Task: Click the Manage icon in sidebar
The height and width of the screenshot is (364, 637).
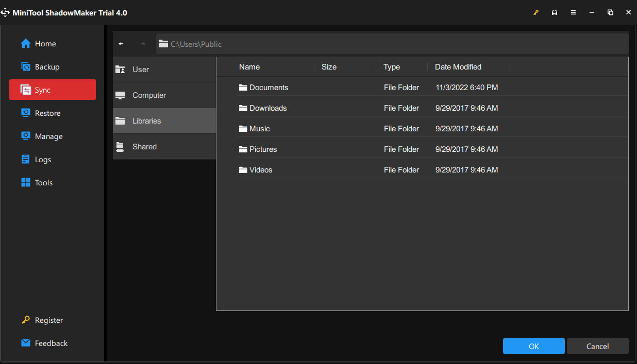Action: (26, 136)
